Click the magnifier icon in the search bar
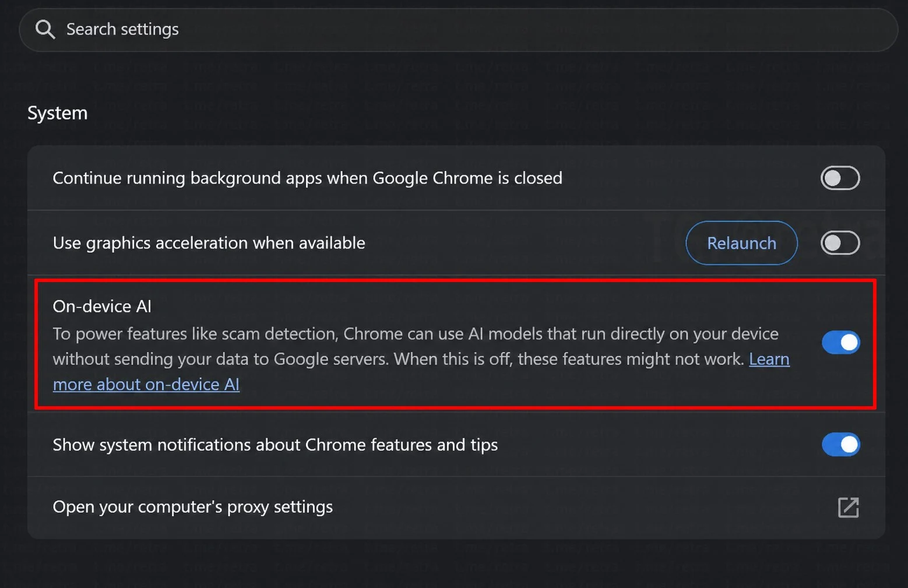 point(45,29)
